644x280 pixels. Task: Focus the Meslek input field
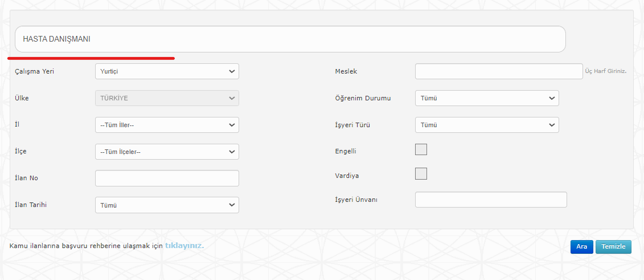[499, 71]
